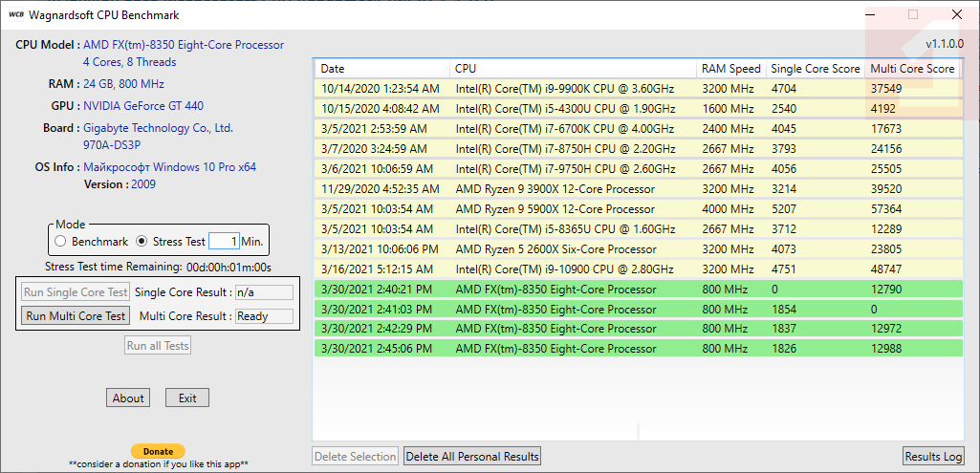Click the Run Single Core Test button
Screen dimensions: 980x473
point(76,291)
